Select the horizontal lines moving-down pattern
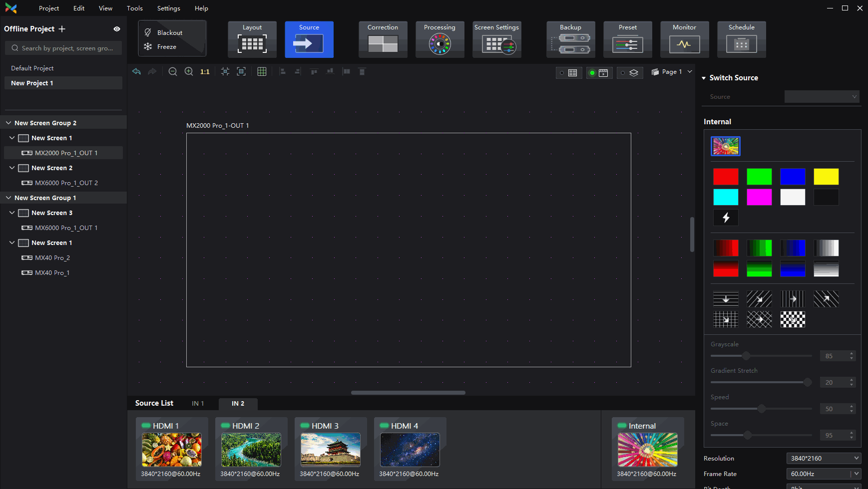This screenshot has width=868, height=489. pyautogui.click(x=726, y=299)
